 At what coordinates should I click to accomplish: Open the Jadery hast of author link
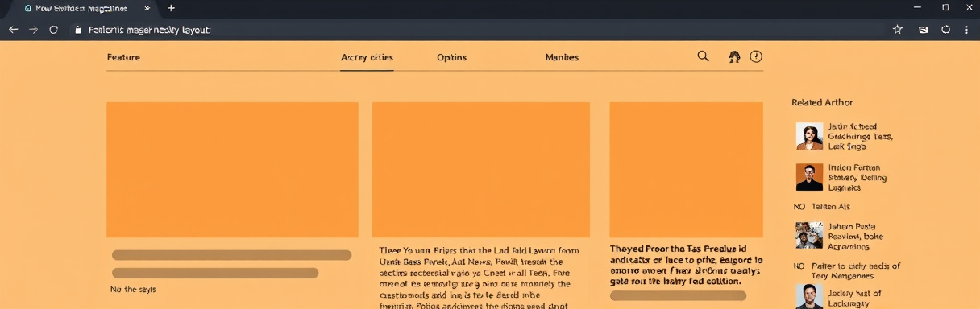coord(854,298)
